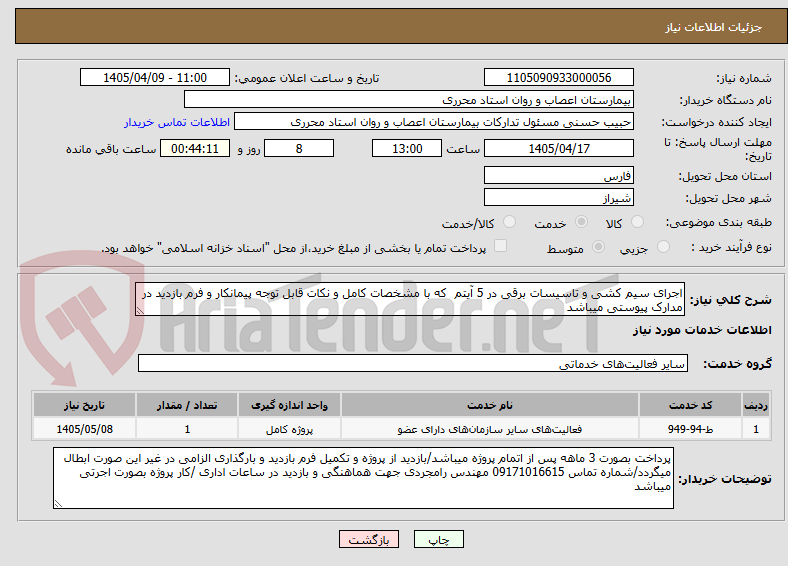Click the نام دستگاه خریدار field
The height and width of the screenshot is (566, 788).
point(409,100)
